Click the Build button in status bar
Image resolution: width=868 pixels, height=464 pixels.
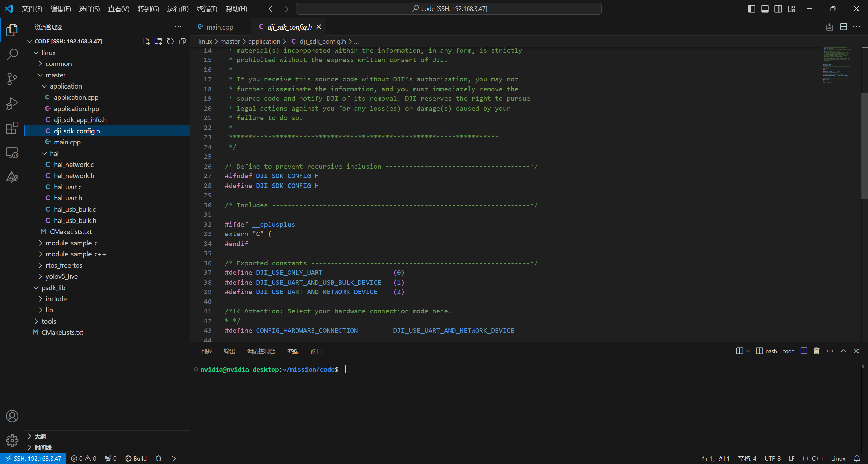point(136,459)
